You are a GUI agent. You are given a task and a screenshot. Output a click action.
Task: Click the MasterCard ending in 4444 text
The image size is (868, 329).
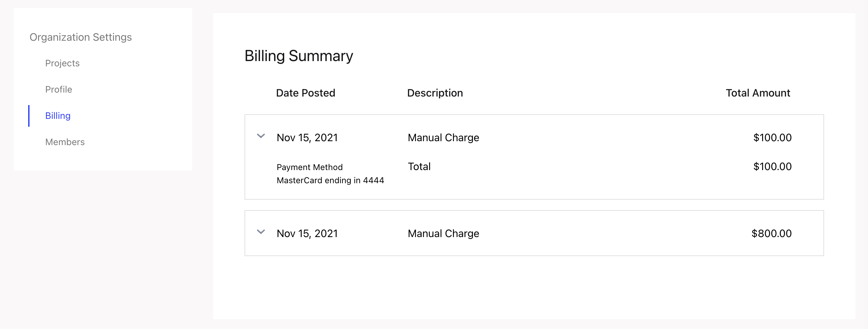click(330, 181)
